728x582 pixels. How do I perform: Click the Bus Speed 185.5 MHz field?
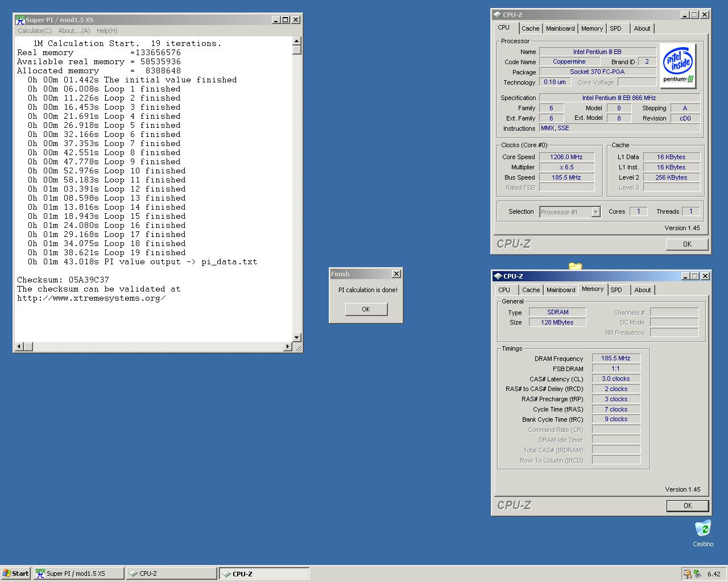point(566,177)
